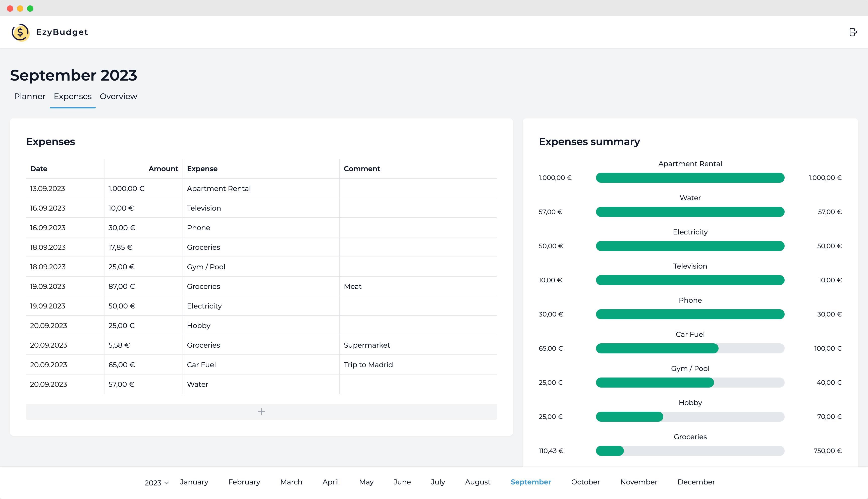Image resolution: width=868 pixels, height=499 pixels.
Task: Switch to the Overview tab
Action: pyautogui.click(x=118, y=96)
